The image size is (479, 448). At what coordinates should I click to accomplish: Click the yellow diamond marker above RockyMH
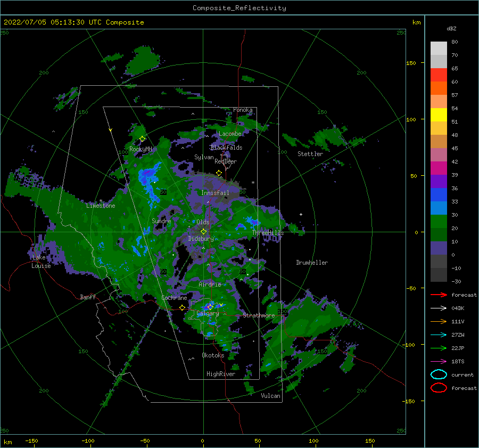tap(142, 139)
